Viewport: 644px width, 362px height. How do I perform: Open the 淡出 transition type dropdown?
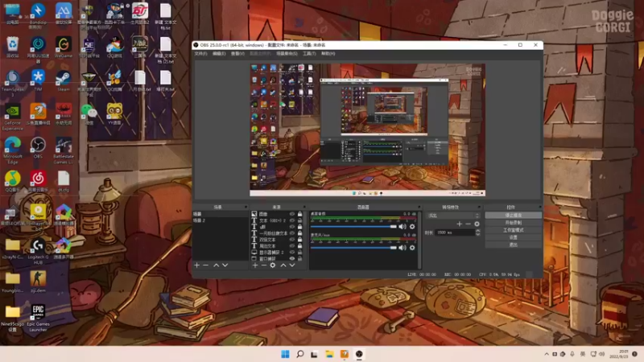click(x=453, y=216)
